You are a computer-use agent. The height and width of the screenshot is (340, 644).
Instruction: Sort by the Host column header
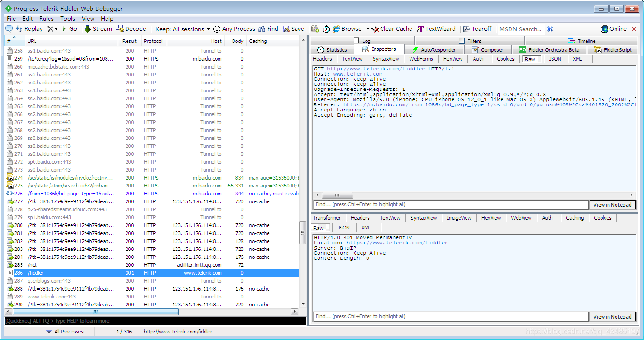pyautogui.click(x=195, y=41)
